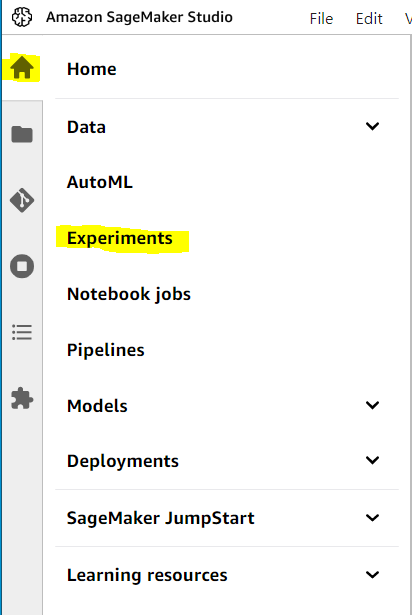Select the Home entry label

(92, 69)
